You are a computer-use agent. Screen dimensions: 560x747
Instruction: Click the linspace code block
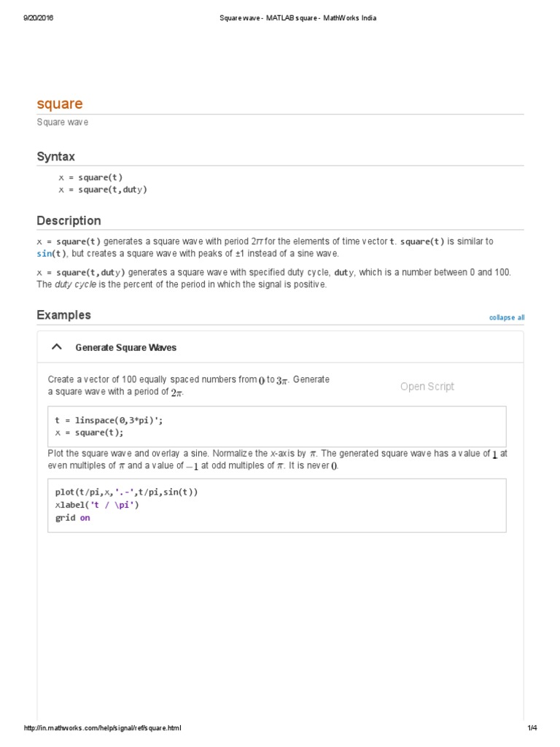[x=276, y=427]
